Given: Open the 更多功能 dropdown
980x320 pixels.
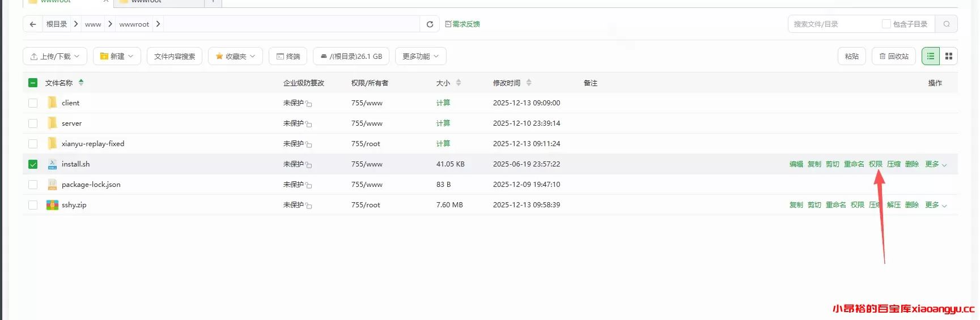Looking at the screenshot, I should pos(421,56).
